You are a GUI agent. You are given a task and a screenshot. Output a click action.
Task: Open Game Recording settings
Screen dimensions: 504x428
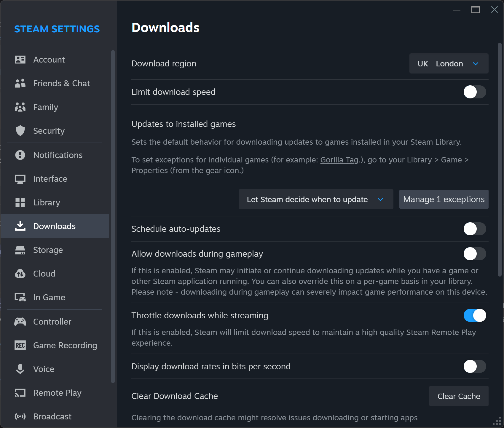[55, 345]
